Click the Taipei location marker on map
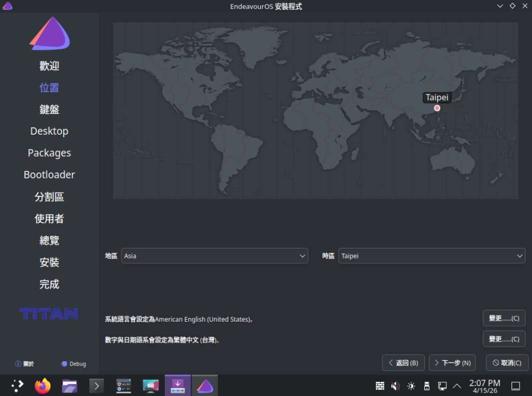This screenshot has width=532, height=396. [437, 108]
